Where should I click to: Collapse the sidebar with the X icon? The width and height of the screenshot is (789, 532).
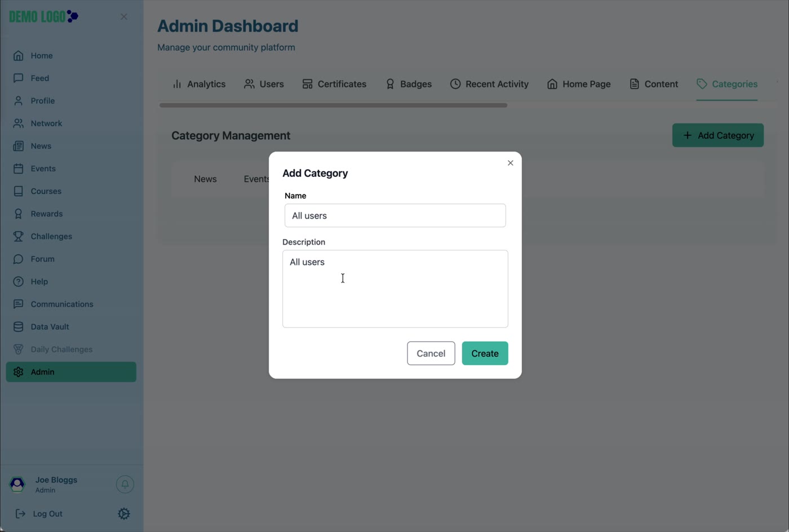[x=124, y=17]
